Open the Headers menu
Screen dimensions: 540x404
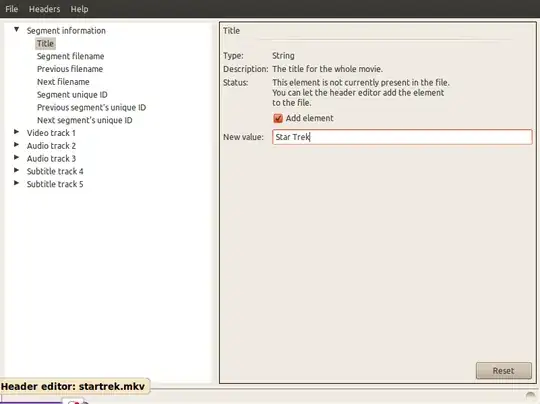[x=44, y=9]
